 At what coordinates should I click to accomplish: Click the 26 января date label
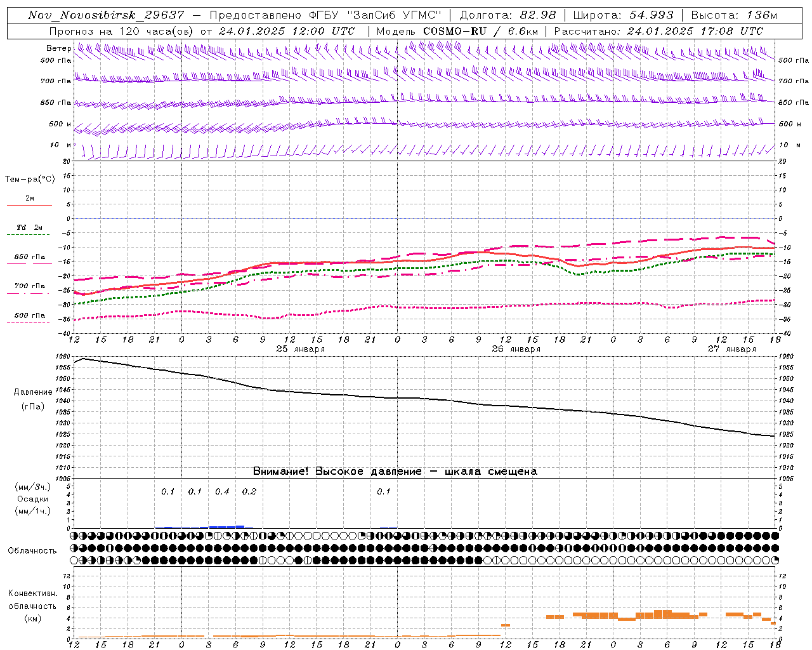click(x=516, y=348)
